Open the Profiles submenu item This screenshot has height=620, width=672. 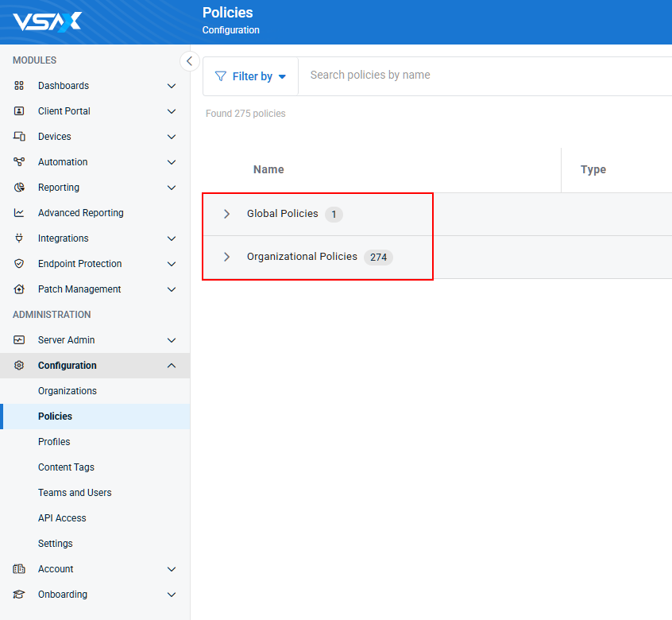(x=54, y=442)
